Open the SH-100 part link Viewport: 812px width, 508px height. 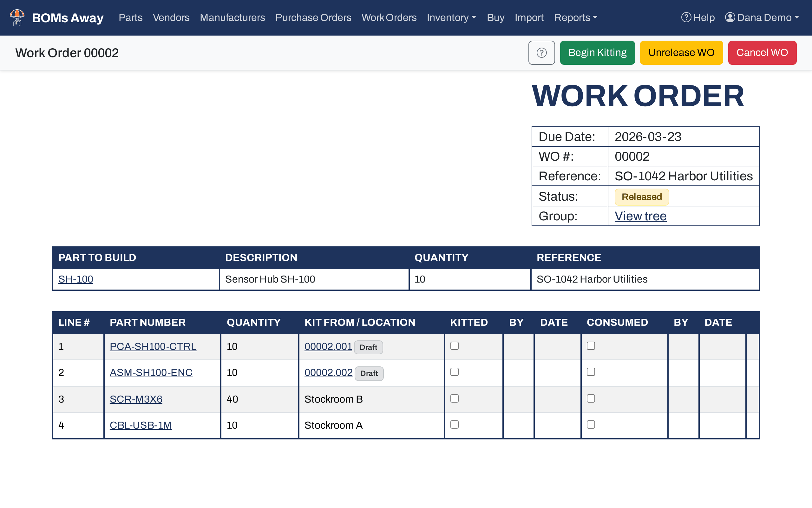(76, 279)
